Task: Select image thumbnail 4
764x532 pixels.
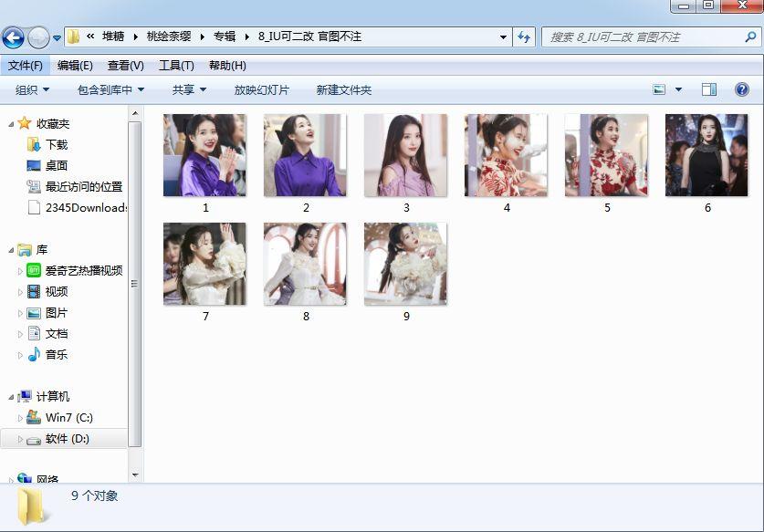Action: [506, 155]
